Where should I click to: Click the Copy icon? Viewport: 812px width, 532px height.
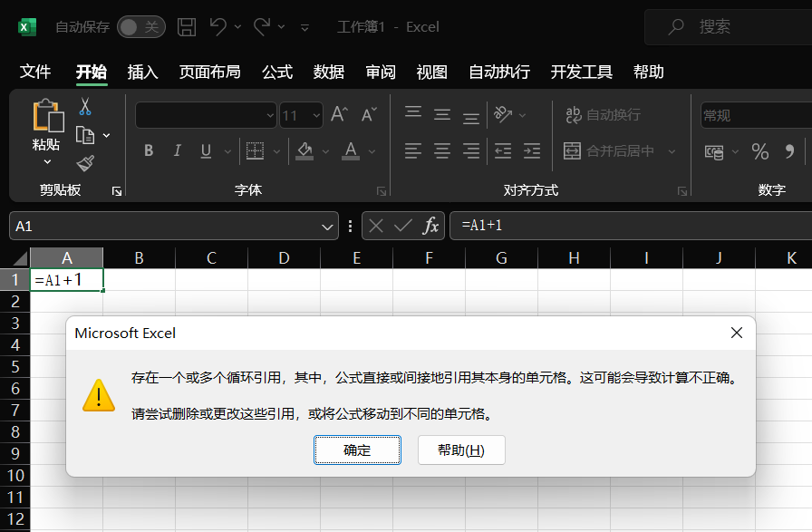coord(85,135)
